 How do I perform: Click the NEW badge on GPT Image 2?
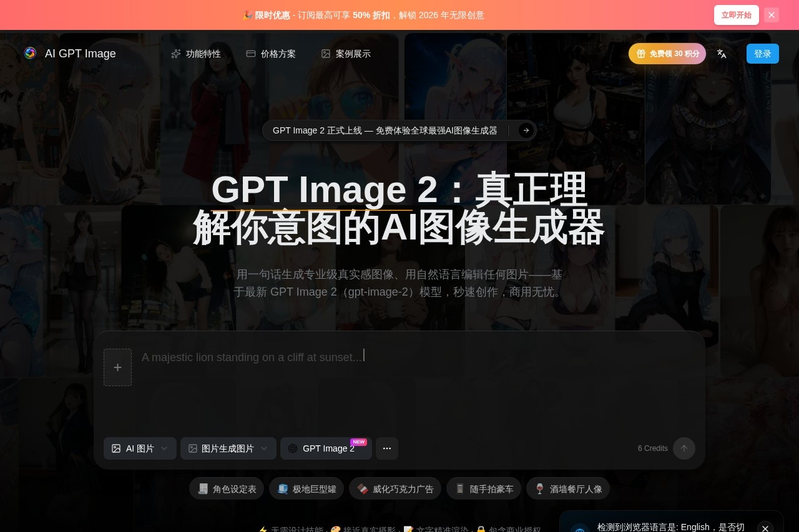point(359,442)
